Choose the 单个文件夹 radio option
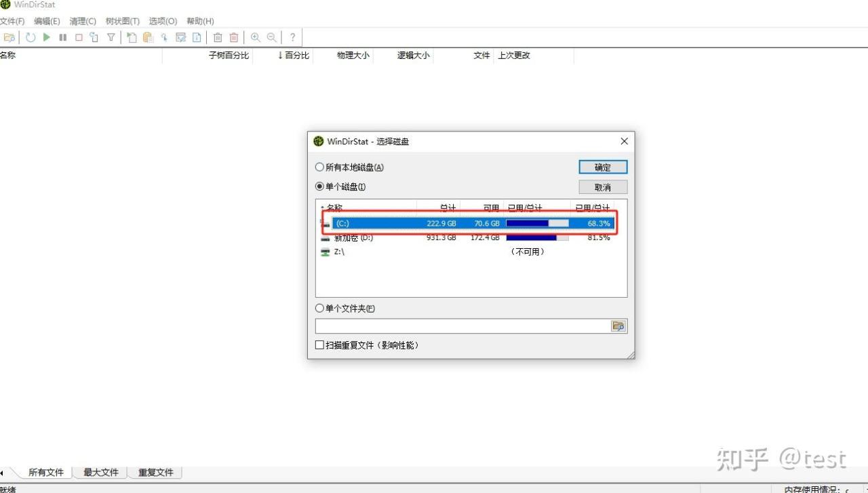The height and width of the screenshot is (493, 868). point(320,309)
